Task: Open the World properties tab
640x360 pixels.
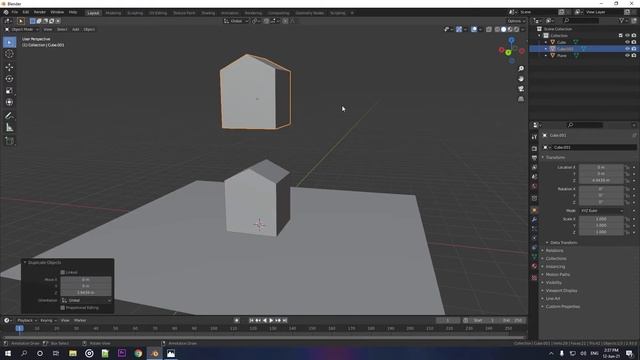Action: [x=534, y=186]
